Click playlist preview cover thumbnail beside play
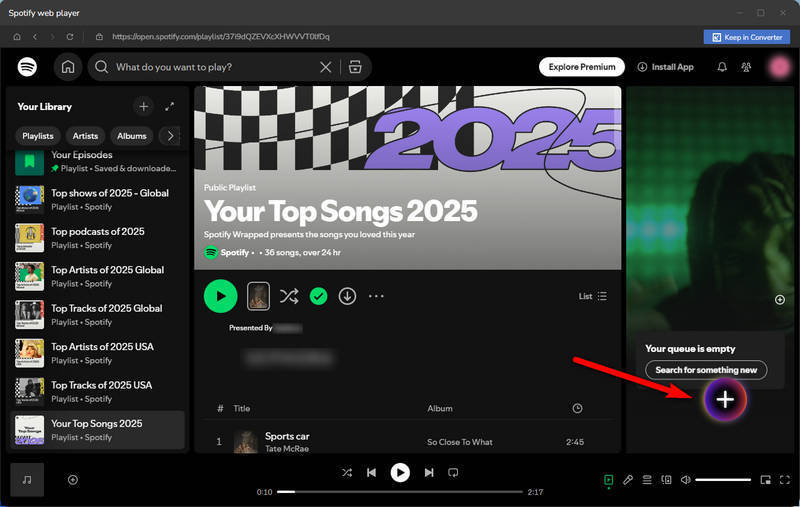 point(258,296)
